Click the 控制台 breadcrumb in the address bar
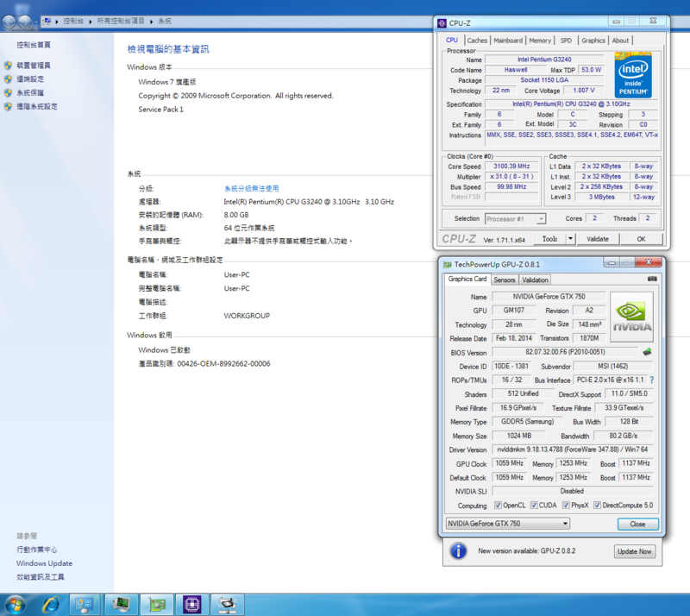This screenshot has height=616, width=690. [x=73, y=21]
